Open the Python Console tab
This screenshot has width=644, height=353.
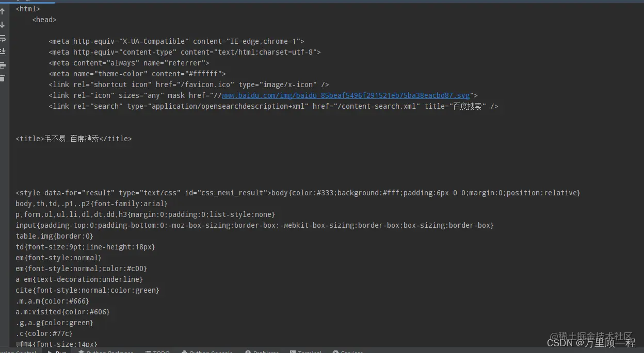[206, 351]
